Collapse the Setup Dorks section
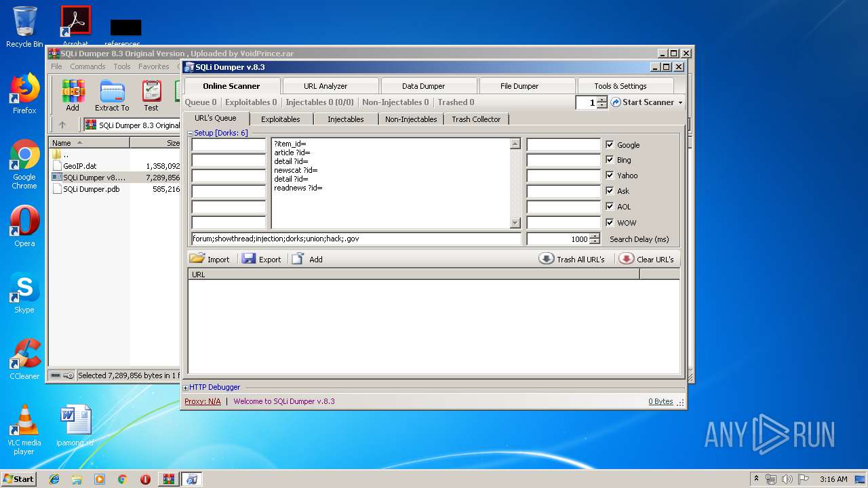This screenshot has height=488, width=868. coord(191,134)
